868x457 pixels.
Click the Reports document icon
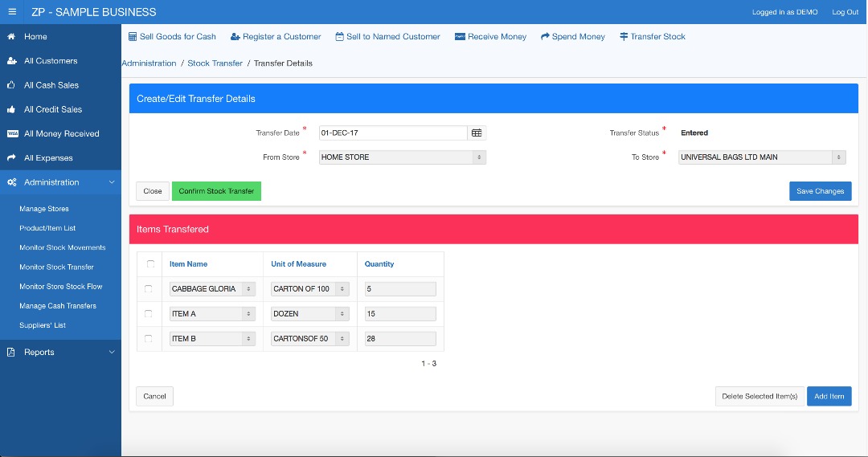[x=10, y=352]
